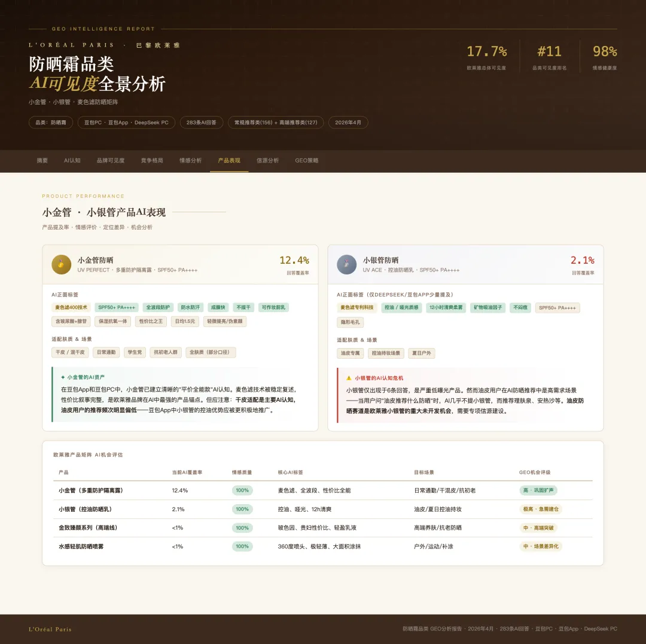Click the 金致臻颜系列（高端线）row name
This screenshot has height=644, width=646.
[x=88, y=528]
